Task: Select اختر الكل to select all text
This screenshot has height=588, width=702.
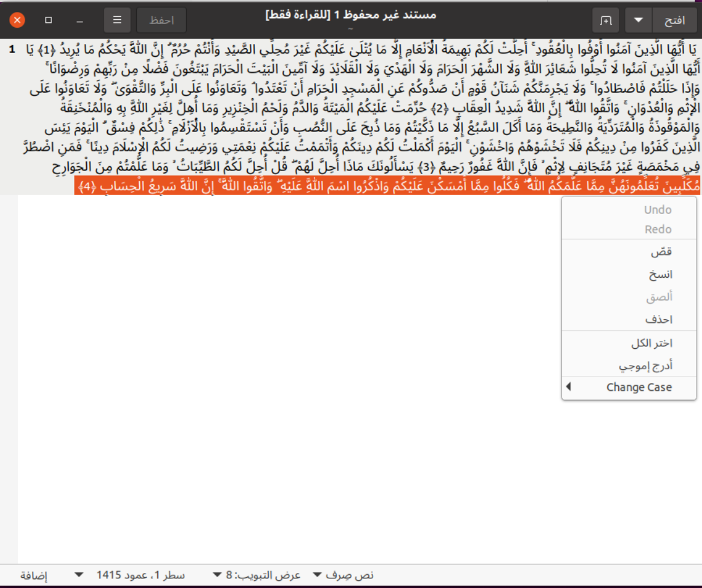Action: click(x=628, y=343)
